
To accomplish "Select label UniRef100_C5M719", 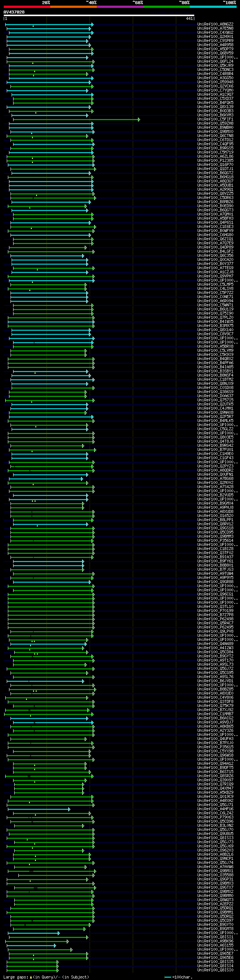I will tap(215, 152).
